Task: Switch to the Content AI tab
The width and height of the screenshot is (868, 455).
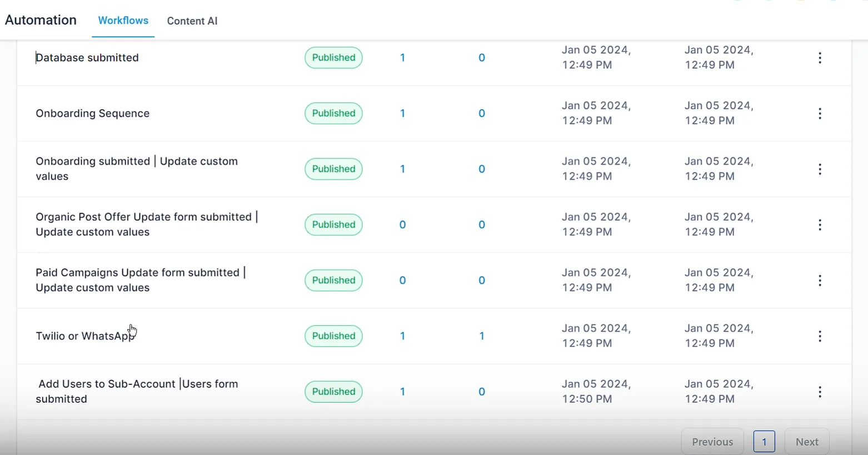Action: pyautogui.click(x=192, y=21)
